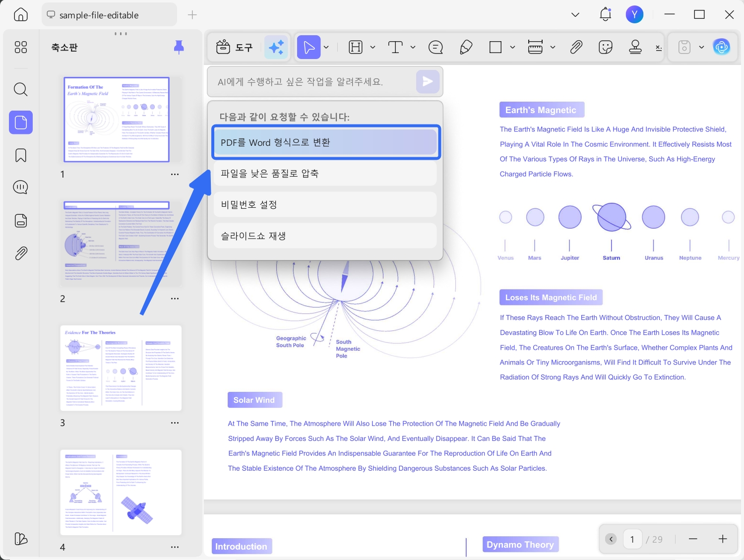Viewport: 744px width, 560px height.
Task: Toggle the AI sparkle assistant button
Action: (x=276, y=47)
